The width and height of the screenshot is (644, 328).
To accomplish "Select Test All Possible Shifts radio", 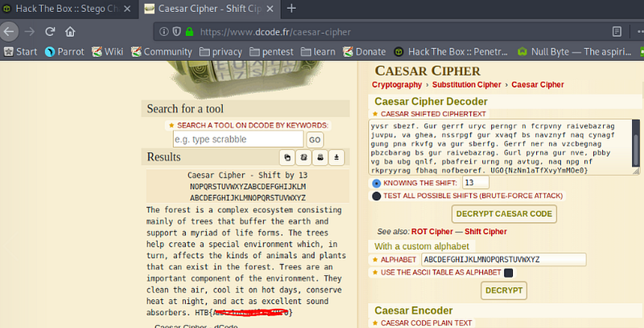I will coord(376,196).
